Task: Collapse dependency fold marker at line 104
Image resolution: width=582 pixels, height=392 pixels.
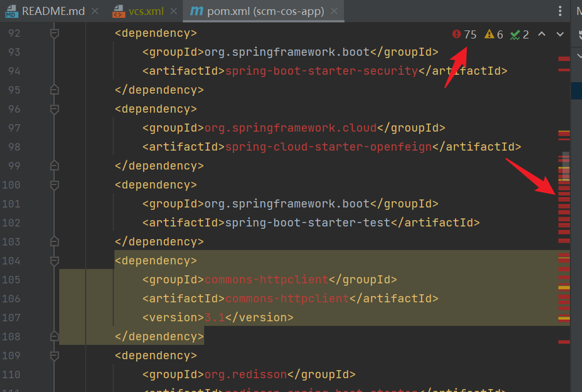Action: coord(54,261)
